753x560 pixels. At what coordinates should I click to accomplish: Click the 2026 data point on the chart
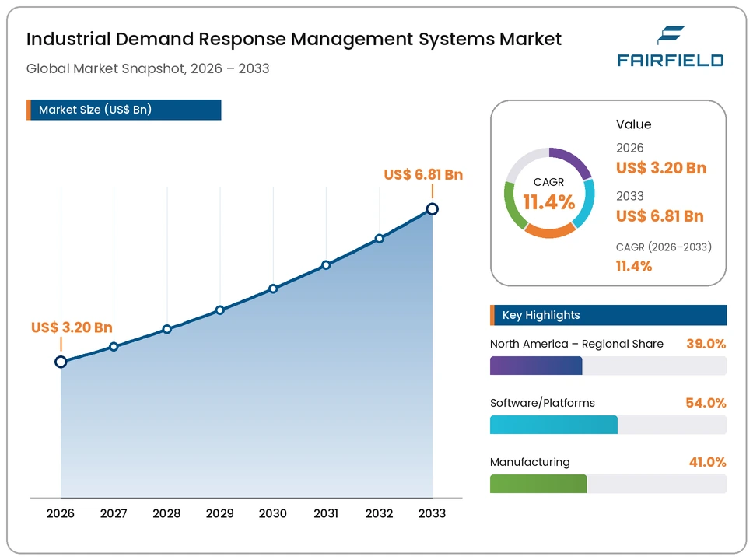click(61, 362)
